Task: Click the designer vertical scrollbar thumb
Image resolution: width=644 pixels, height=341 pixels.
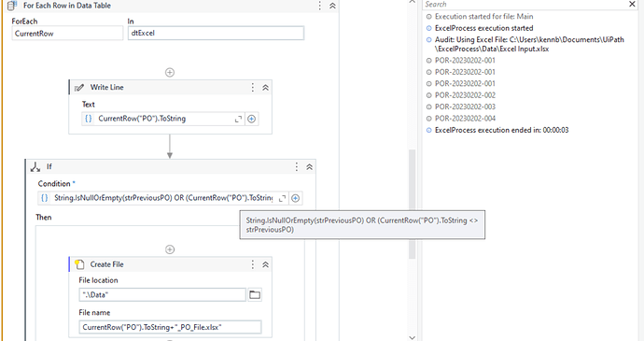Action: pyautogui.click(x=413, y=204)
